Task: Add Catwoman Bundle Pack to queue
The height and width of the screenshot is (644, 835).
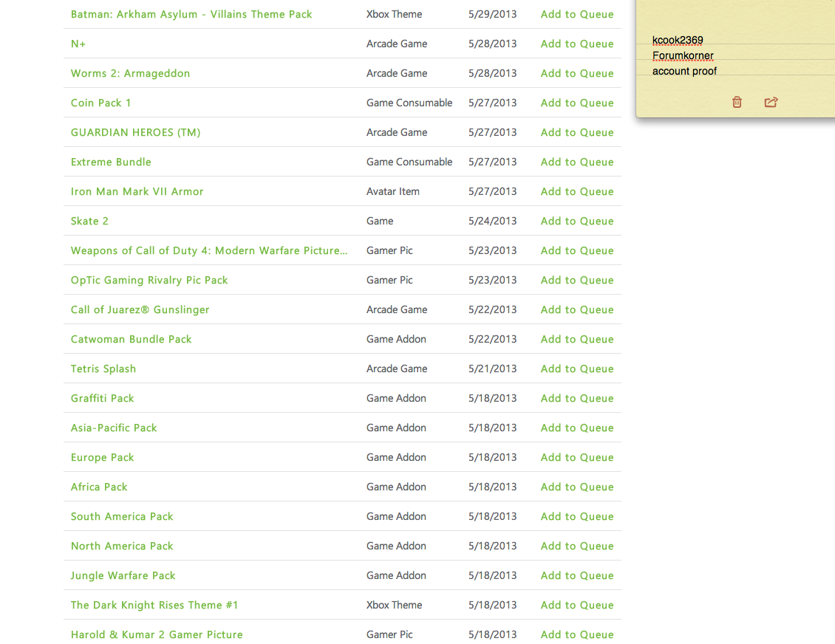Action: coord(577,339)
